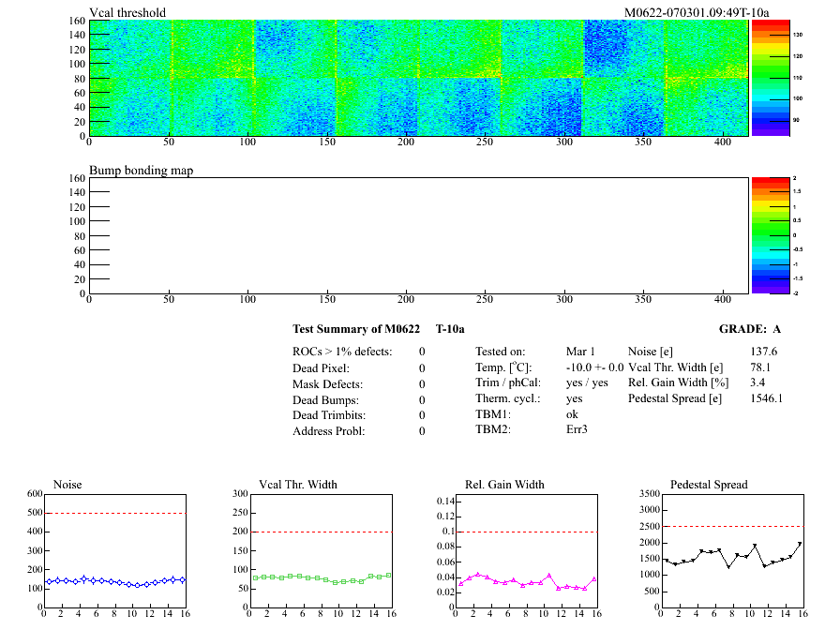The image size is (840, 630).
Task: Click the Bump bonding map title
Action: [x=141, y=170]
